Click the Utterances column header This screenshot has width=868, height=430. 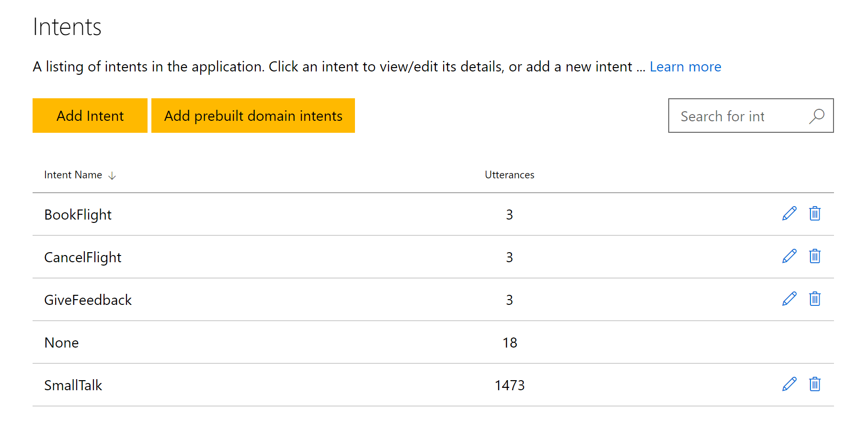pos(509,175)
